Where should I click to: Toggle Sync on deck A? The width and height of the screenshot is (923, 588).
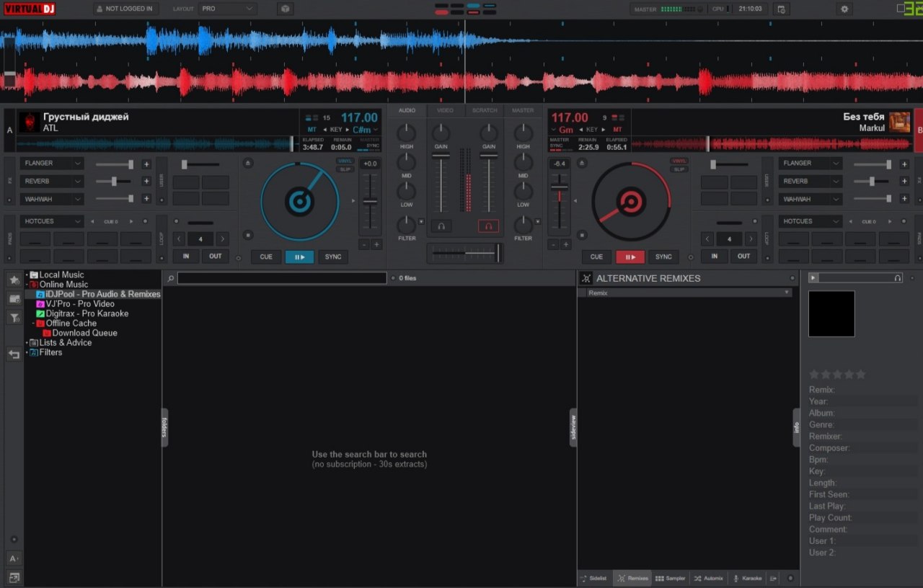333,257
